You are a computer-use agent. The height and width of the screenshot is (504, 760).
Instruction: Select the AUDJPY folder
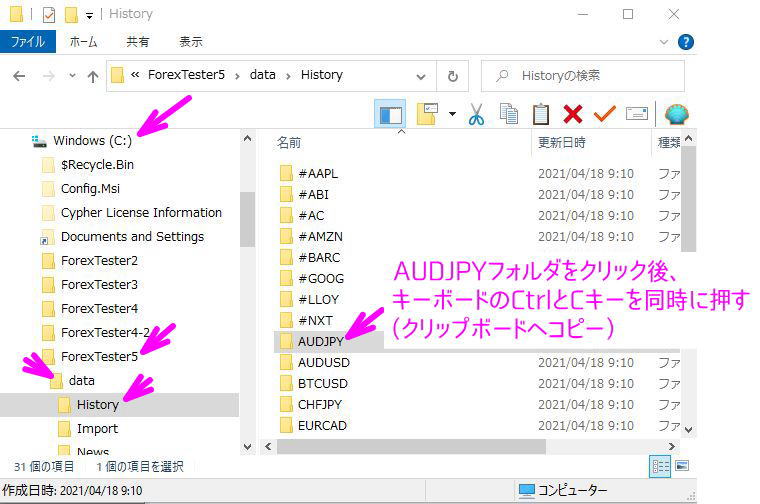tap(320, 342)
